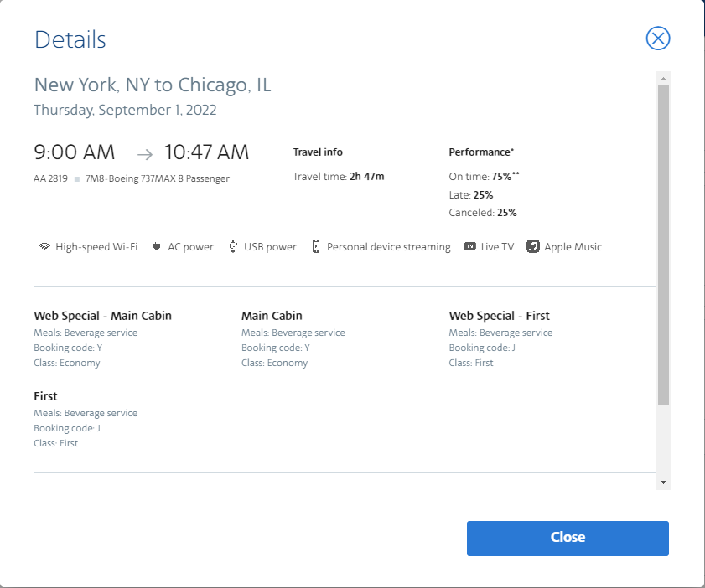Click the New York to Chicago route title

[152, 85]
